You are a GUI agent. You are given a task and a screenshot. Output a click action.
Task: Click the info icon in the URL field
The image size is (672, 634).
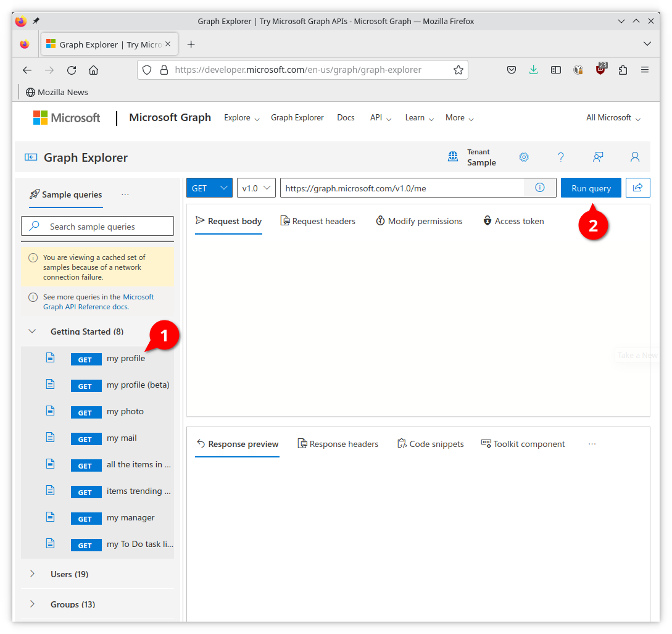coord(540,188)
